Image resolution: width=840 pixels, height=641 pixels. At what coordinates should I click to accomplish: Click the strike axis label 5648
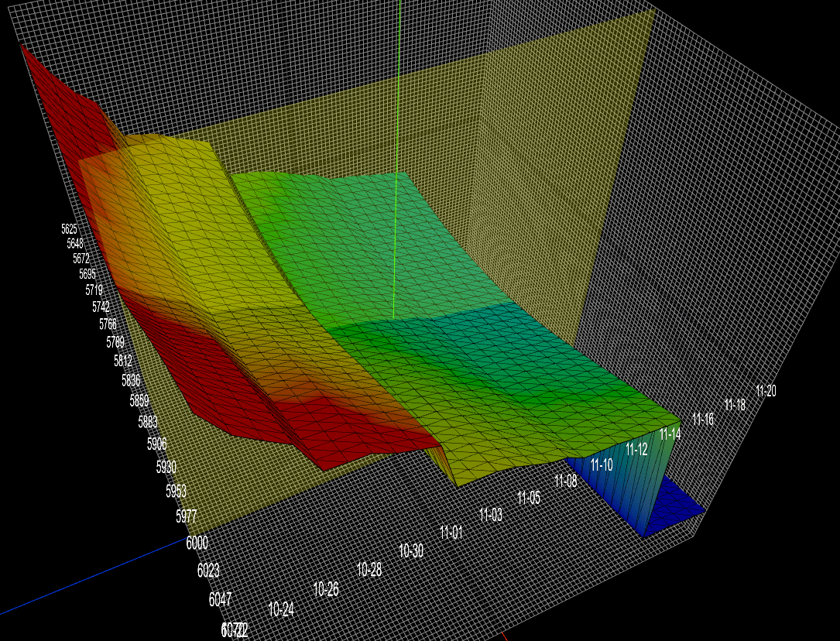tap(75, 244)
